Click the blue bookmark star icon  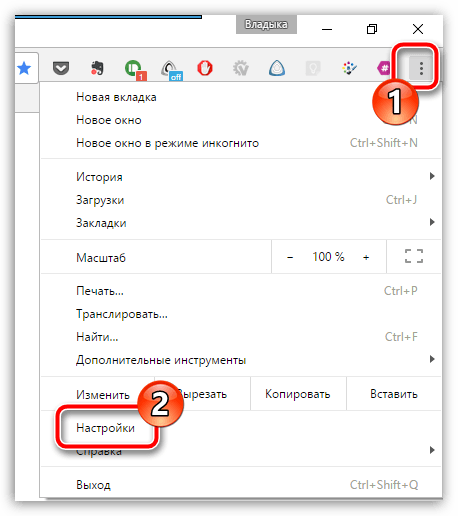point(24,68)
